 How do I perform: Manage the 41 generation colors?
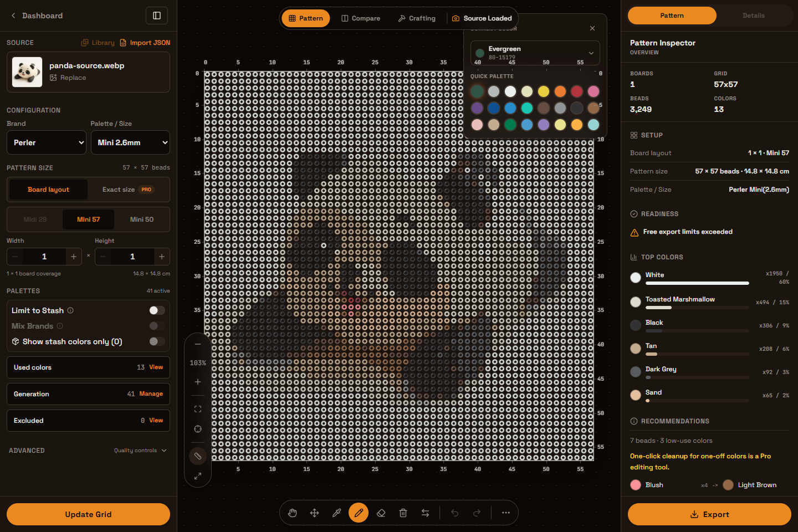151,394
